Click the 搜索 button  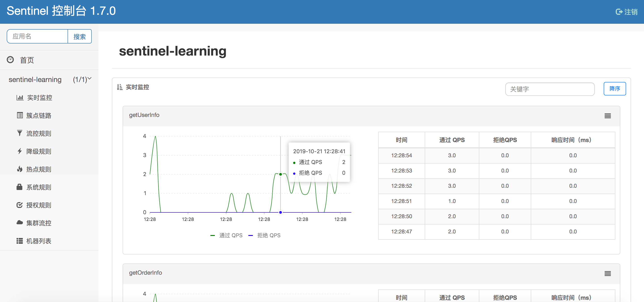tap(79, 37)
